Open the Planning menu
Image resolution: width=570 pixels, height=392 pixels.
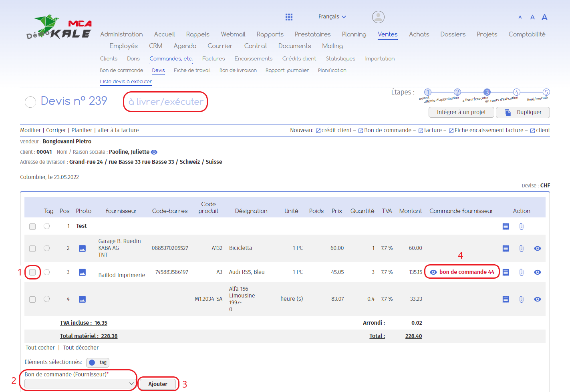354,34
